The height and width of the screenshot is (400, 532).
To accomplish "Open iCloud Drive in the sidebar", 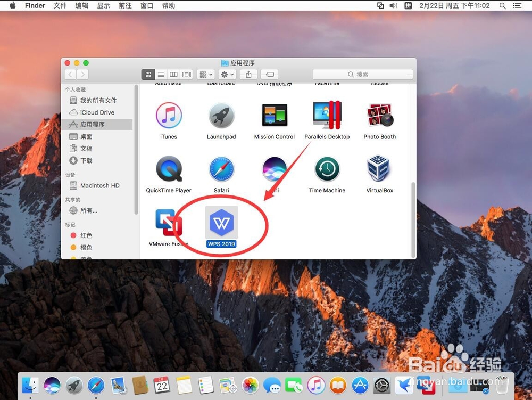I will [98, 112].
